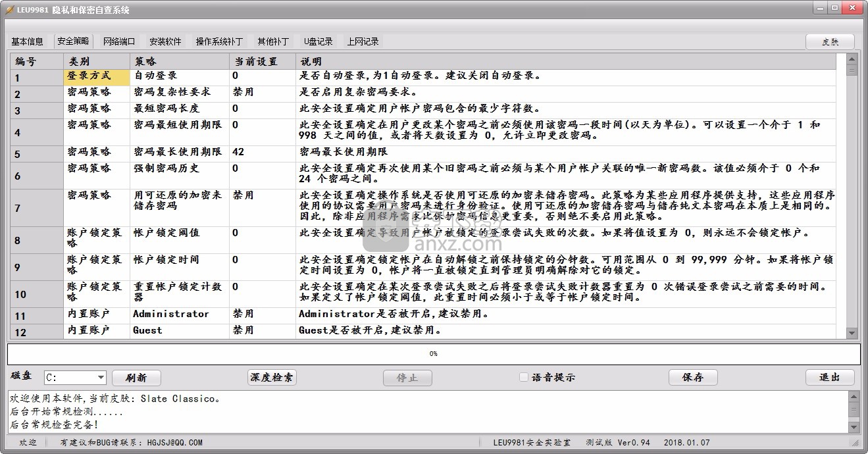
Task: Click the 类别 column header
Action: click(97, 62)
